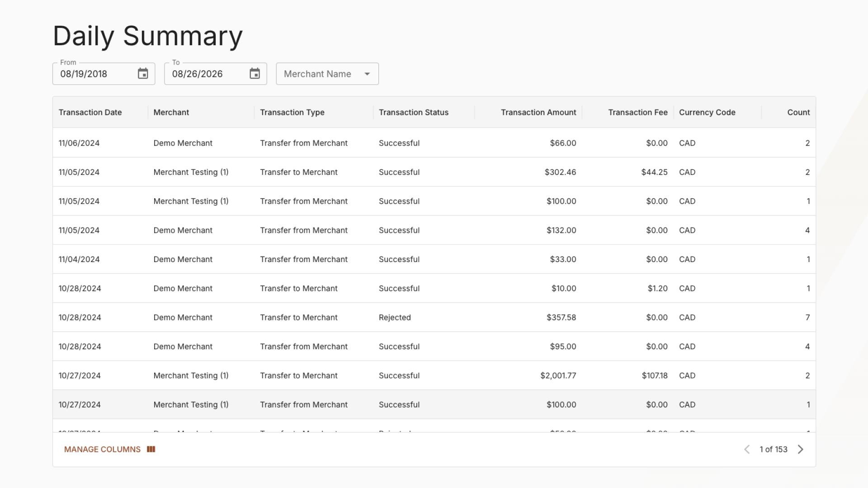Viewport: 868px width, 488px height.
Task: Click the To date field 08/26/2026
Action: coord(216,74)
